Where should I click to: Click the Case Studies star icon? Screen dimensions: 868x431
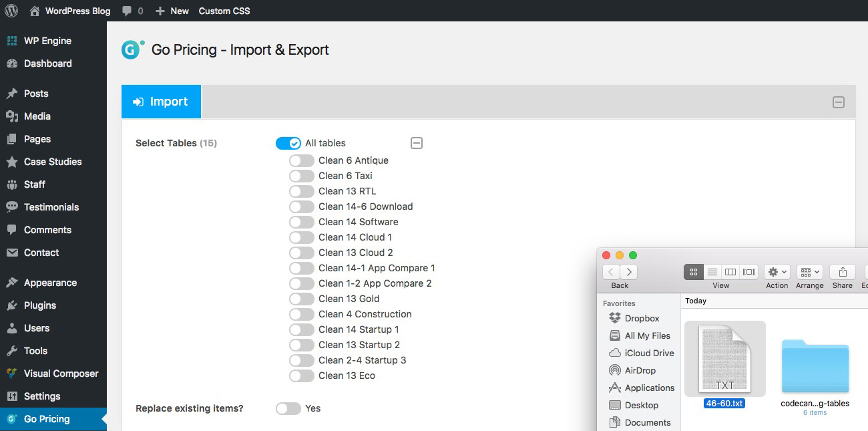click(x=12, y=162)
